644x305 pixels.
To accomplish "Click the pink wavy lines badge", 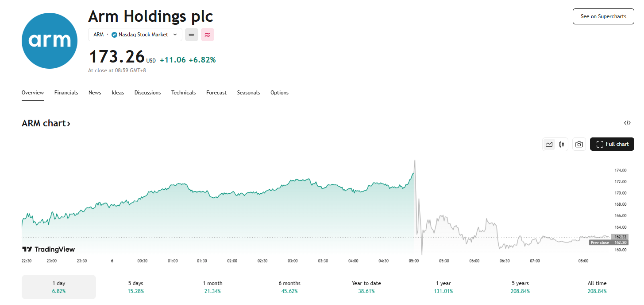I will coord(207,35).
